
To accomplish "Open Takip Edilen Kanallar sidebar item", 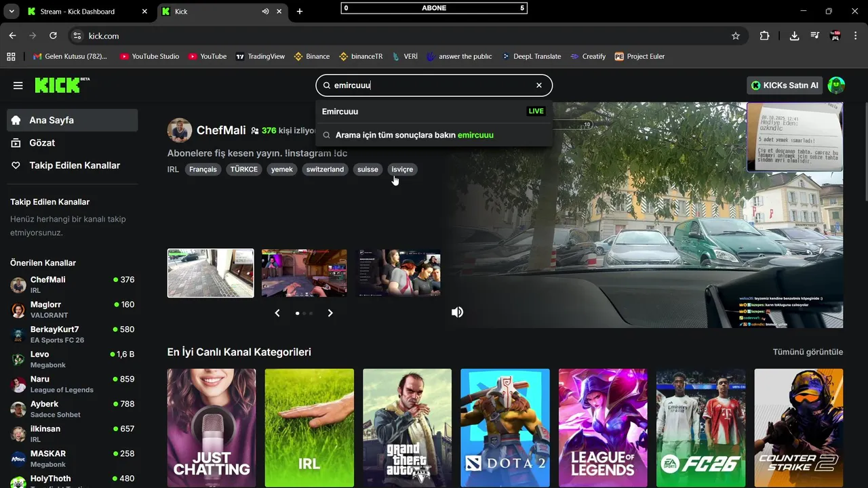I will (x=72, y=165).
